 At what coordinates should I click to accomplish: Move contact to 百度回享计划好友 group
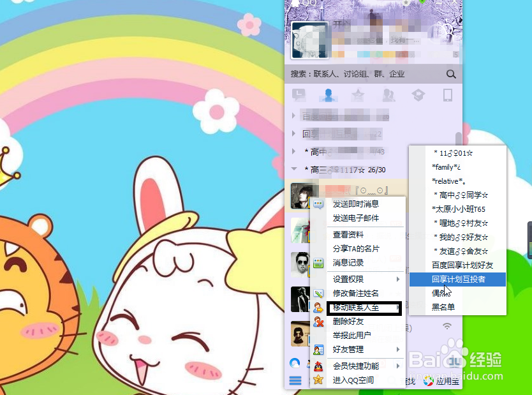[457, 265]
